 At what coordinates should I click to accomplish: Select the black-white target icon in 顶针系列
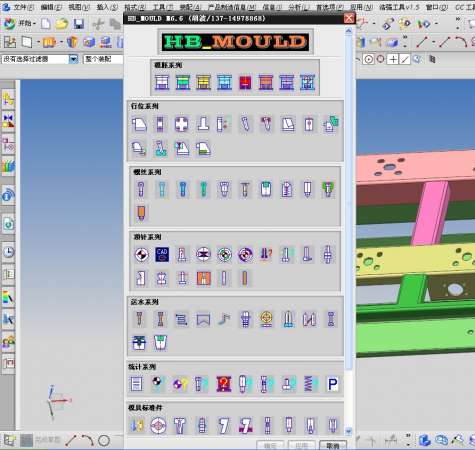pyautogui.click(x=141, y=255)
